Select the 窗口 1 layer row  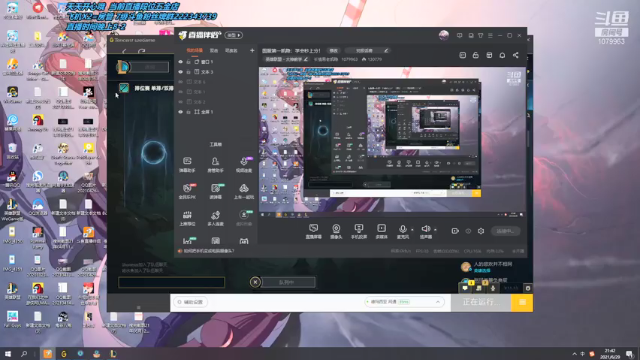point(216,62)
